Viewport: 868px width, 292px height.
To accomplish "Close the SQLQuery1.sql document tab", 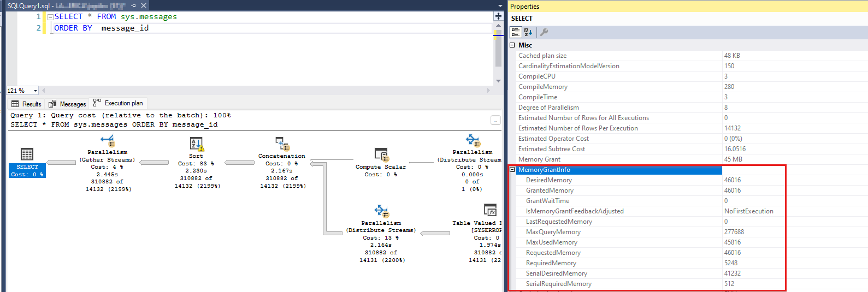I will point(144,5).
